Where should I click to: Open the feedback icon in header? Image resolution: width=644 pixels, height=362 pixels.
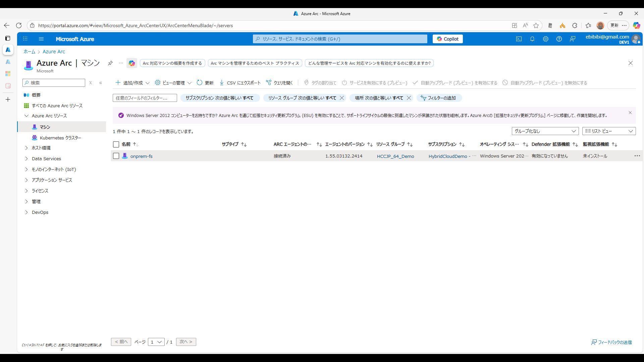(573, 39)
